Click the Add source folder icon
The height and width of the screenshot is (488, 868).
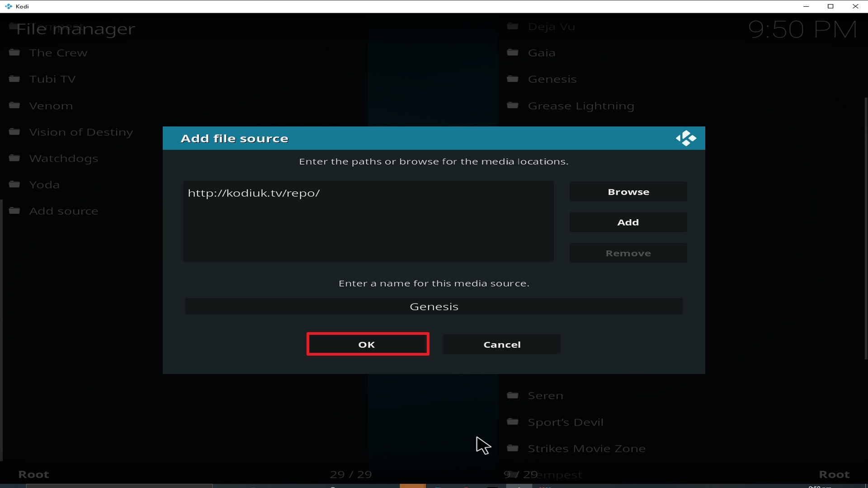click(x=14, y=211)
